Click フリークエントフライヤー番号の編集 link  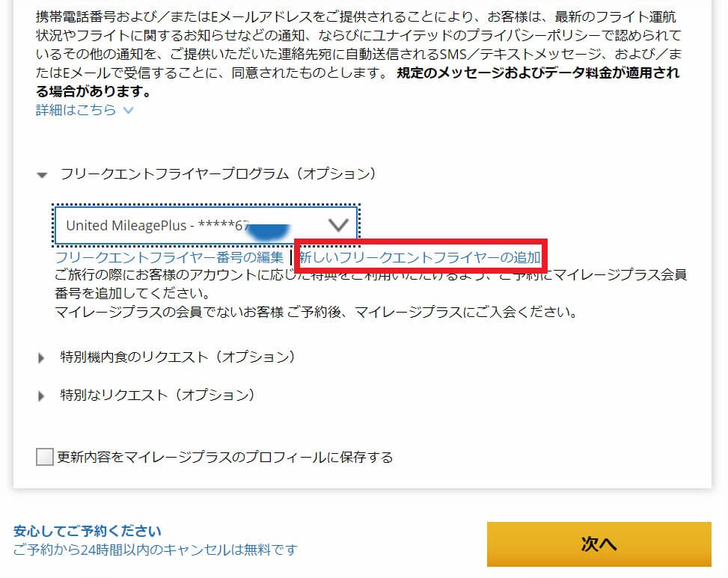click(x=169, y=258)
